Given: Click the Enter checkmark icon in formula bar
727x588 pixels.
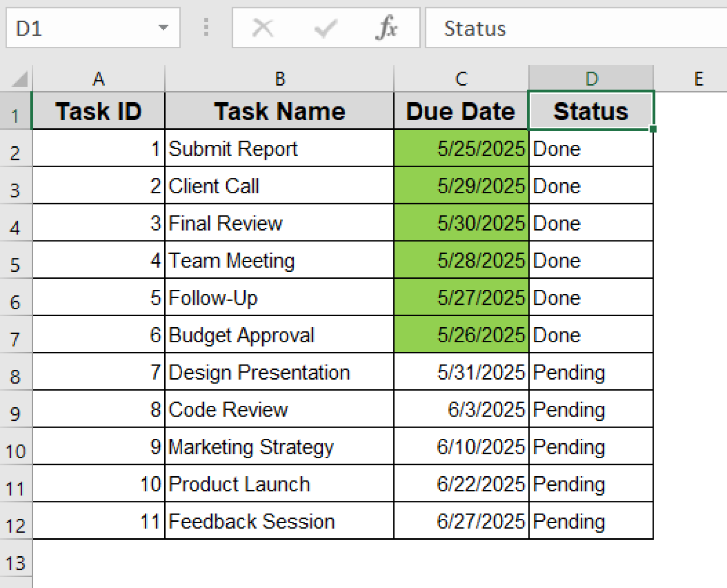Looking at the screenshot, I should [325, 28].
